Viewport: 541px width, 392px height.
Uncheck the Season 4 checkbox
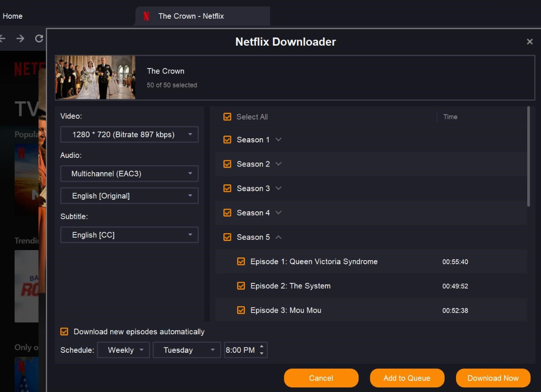[228, 213]
